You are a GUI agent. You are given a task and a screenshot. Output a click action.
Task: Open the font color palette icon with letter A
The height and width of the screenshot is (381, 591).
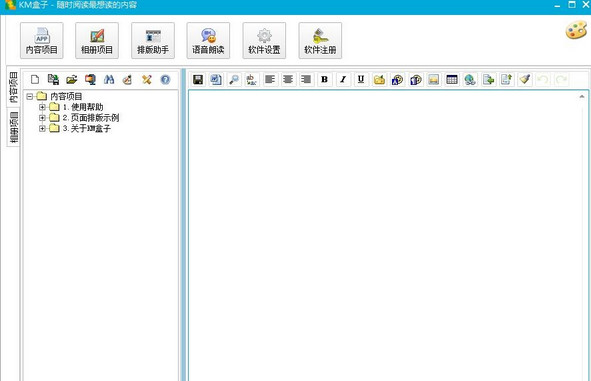tap(397, 80)
